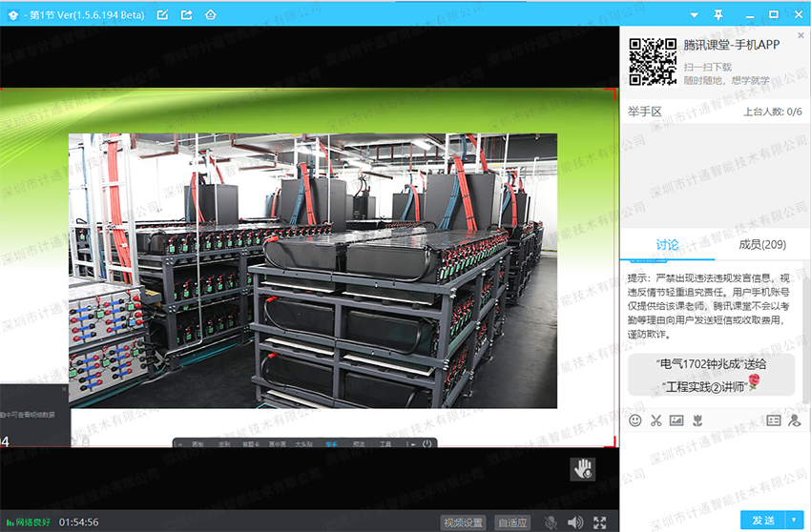Enter fullscreen video mode

point(600,522)
